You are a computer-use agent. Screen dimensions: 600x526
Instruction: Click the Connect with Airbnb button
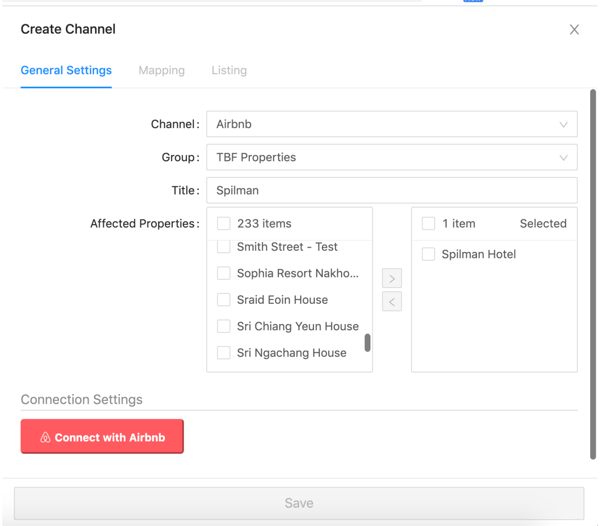tap(102, 436)
